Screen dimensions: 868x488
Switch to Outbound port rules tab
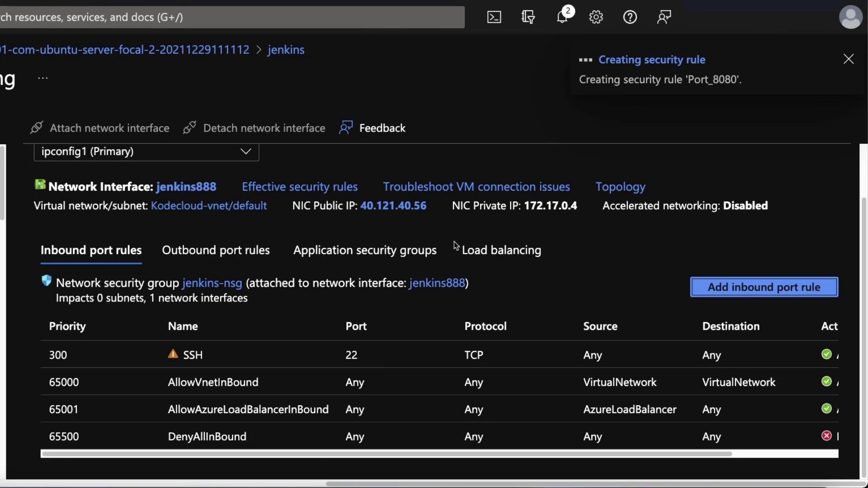(x=216, y=250)
